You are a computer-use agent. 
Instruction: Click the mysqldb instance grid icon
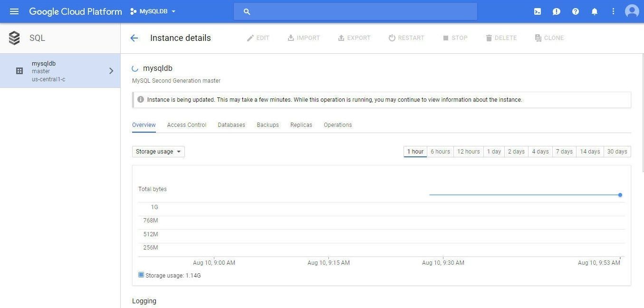(x=19, y=71)
